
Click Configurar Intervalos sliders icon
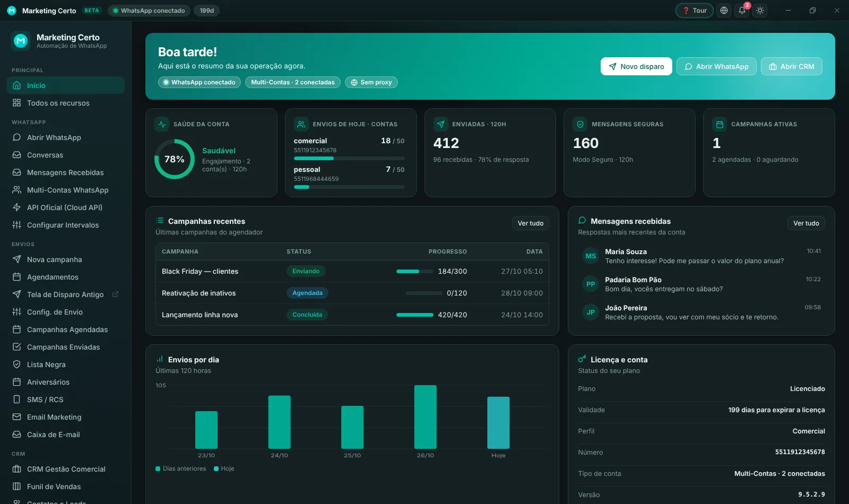(16, 225)
